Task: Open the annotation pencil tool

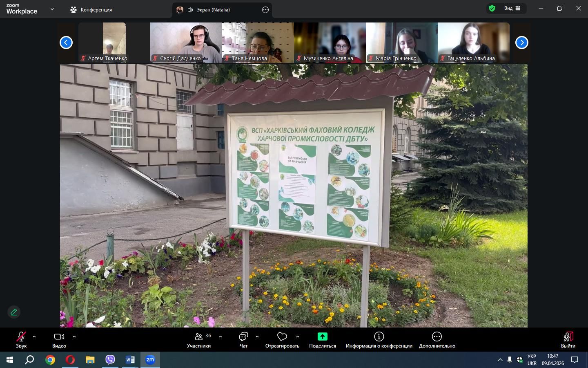Action: (x=14, y=312)
